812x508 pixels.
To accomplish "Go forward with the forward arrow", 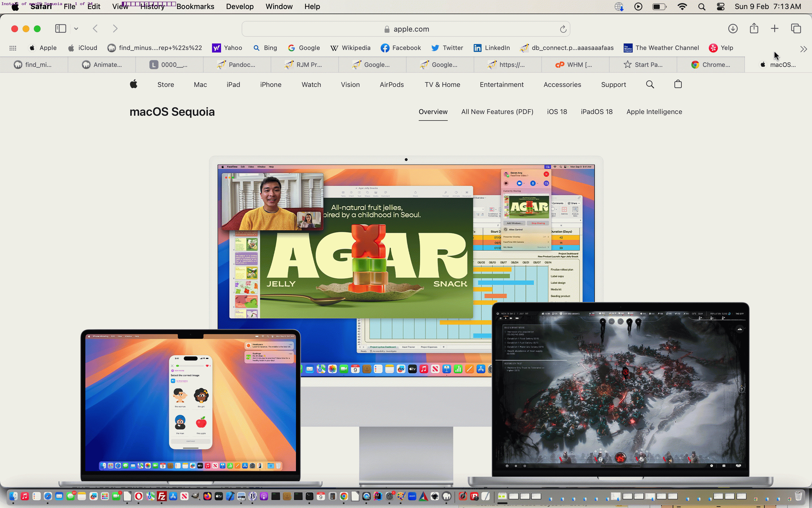I will [x=115, y=29].
